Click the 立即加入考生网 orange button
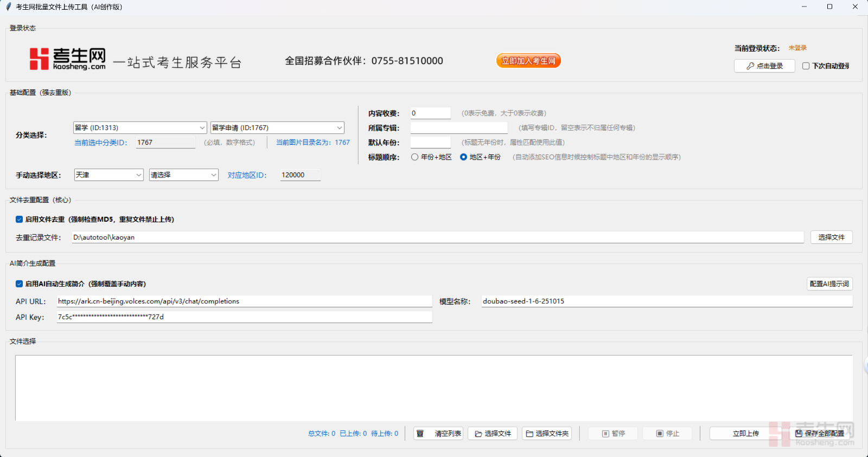The image size is (868, 457). 528,61
